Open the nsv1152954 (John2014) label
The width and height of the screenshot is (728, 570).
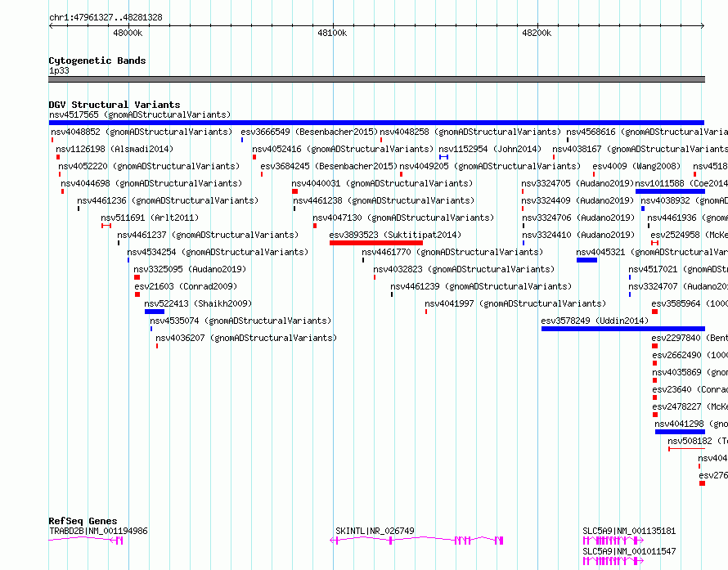point(490,149)
